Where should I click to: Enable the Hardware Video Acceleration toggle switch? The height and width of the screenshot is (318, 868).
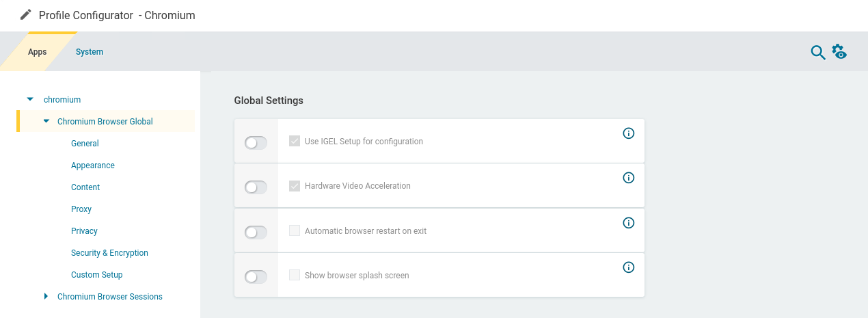(x=256, y=187)
